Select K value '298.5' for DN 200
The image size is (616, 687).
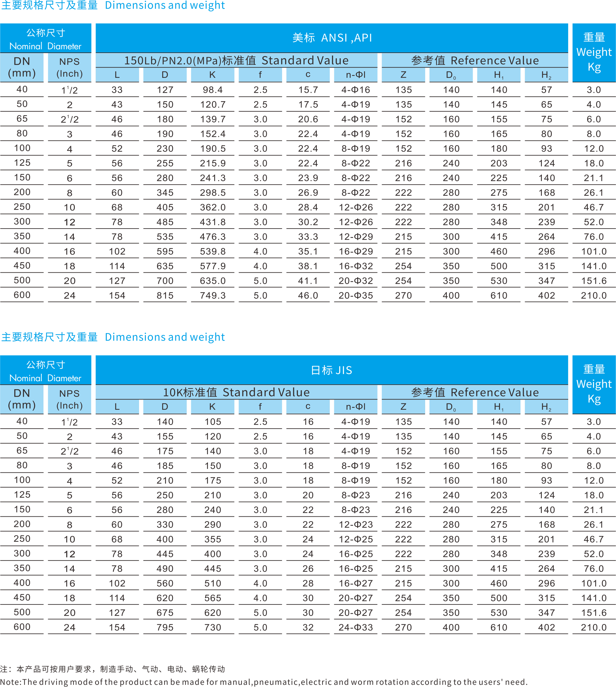coord(213,193)
